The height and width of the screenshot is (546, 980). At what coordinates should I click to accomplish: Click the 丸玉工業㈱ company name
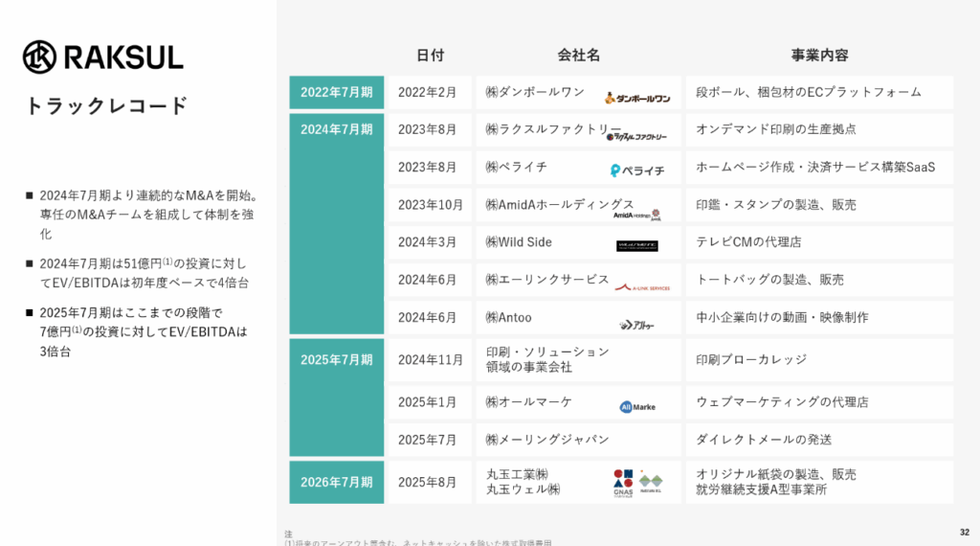[x=518, y=474]
